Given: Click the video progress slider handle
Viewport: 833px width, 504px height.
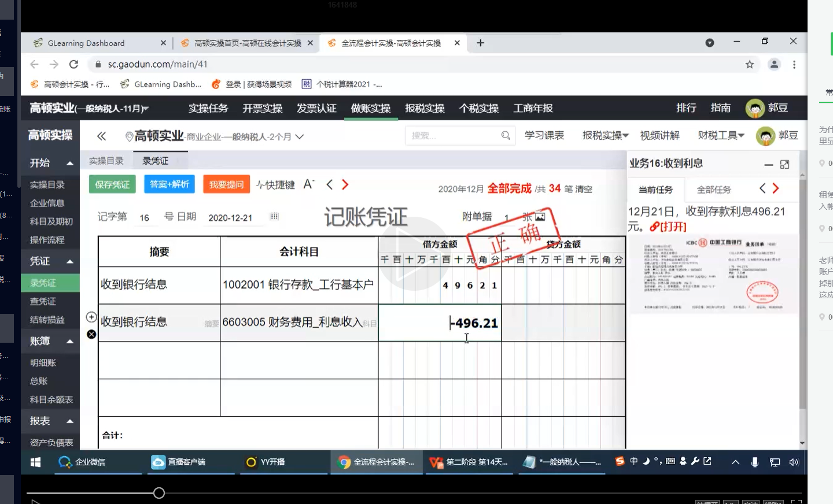Looking at the screenshot, I should [159, 493].
